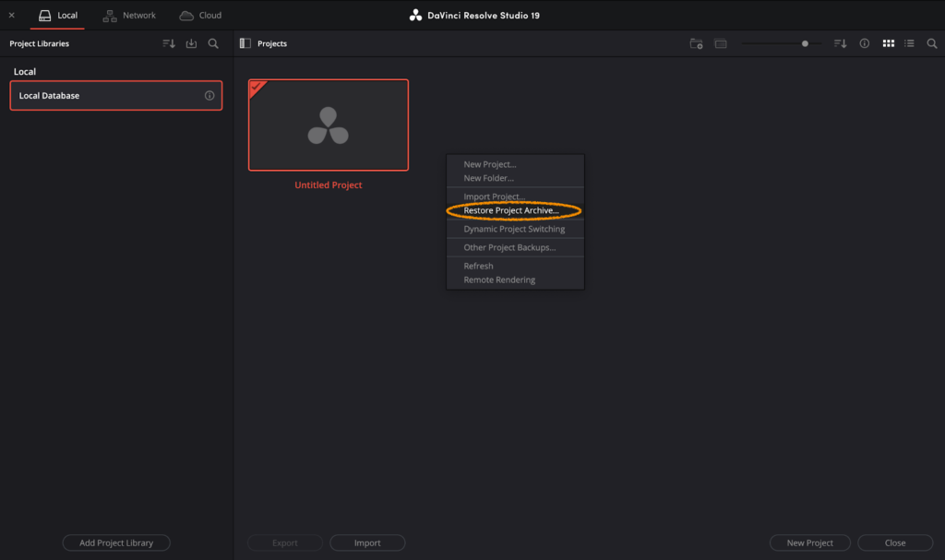Image resolution: width=945 pixels, height=560 pixels.
Task: Click the open project window icon beside new folder
Action: coord(721,43)
